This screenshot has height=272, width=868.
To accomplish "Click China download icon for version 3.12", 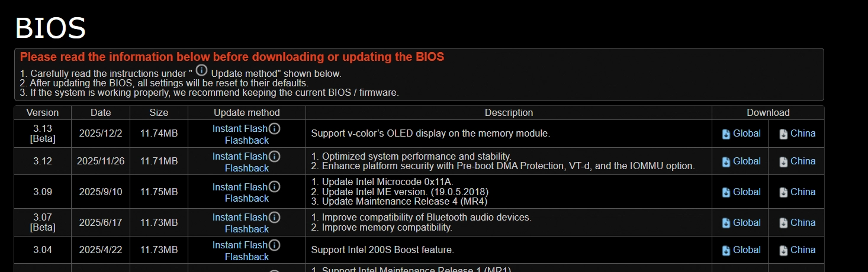I will tap(783, 162).
